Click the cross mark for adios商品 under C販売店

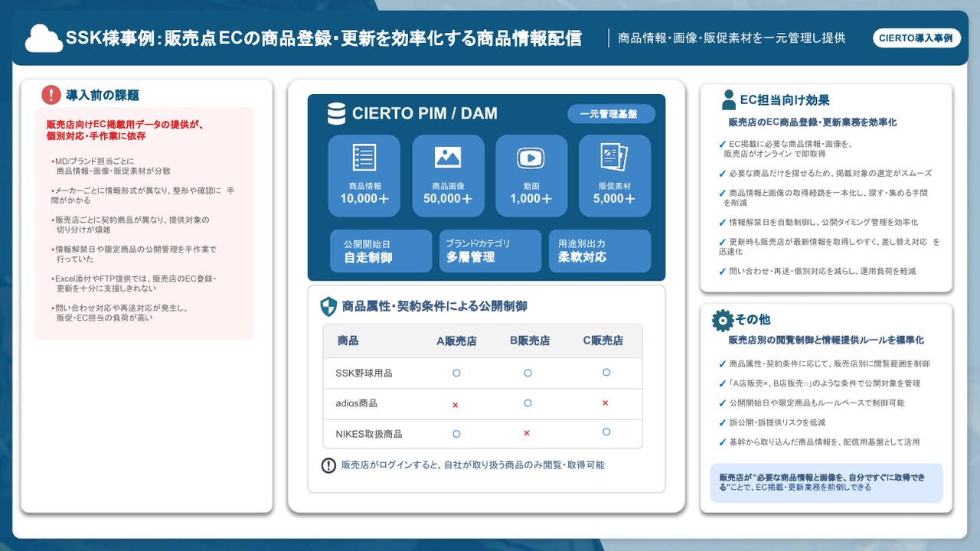606,403
